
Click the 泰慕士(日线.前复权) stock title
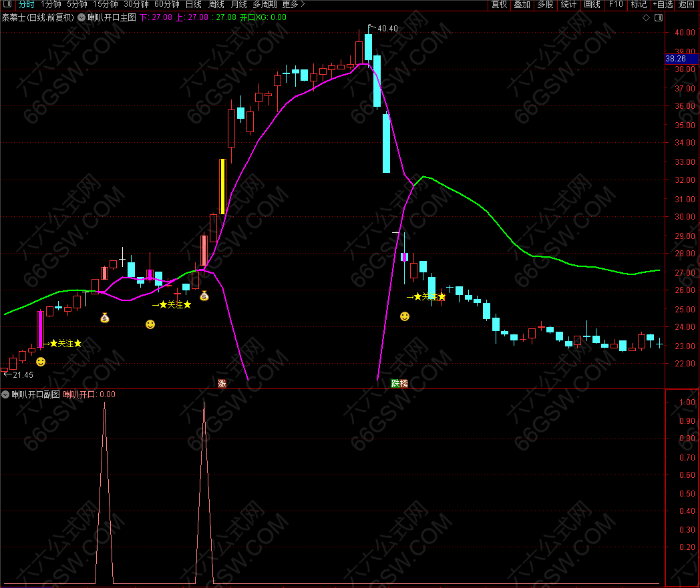point(37,18)
